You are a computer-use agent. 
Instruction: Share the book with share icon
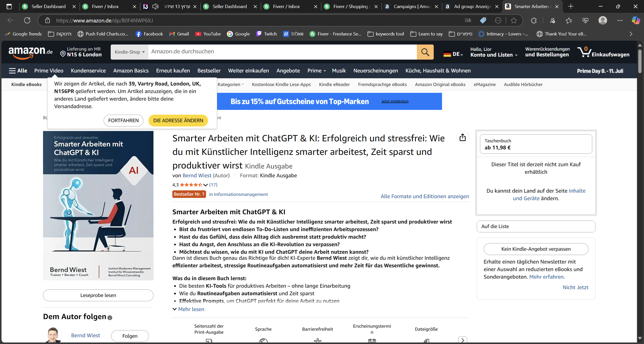coord(463,138)
